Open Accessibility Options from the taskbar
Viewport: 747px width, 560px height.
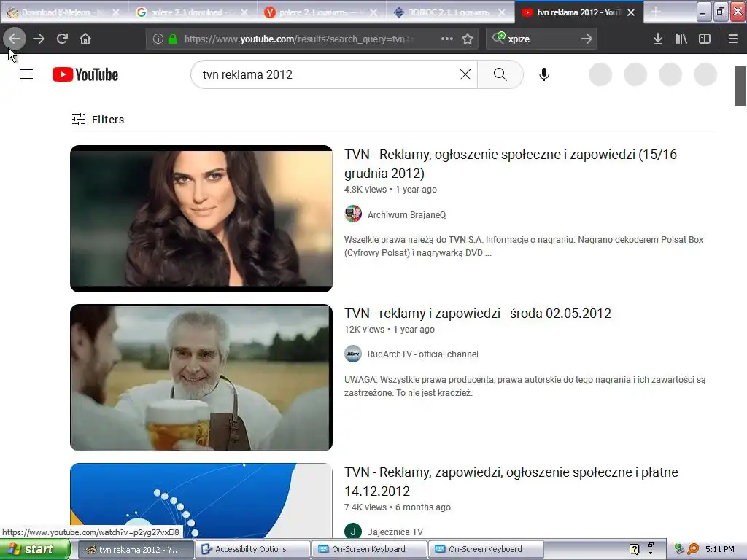[x=252, y=549]
